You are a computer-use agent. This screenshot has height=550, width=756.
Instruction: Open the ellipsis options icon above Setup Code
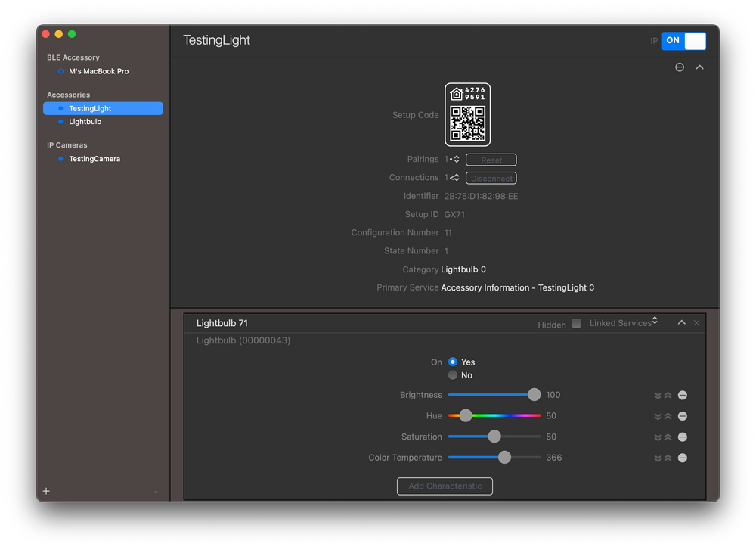(679, 67)
